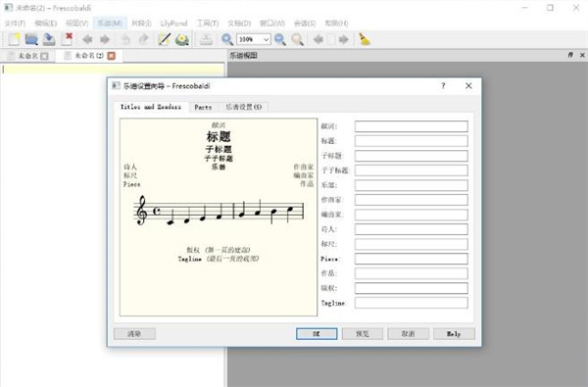Click the 清除 button in wizard
Image resolution: width=588 pixels, height=387 pixels.
point(134,334)
